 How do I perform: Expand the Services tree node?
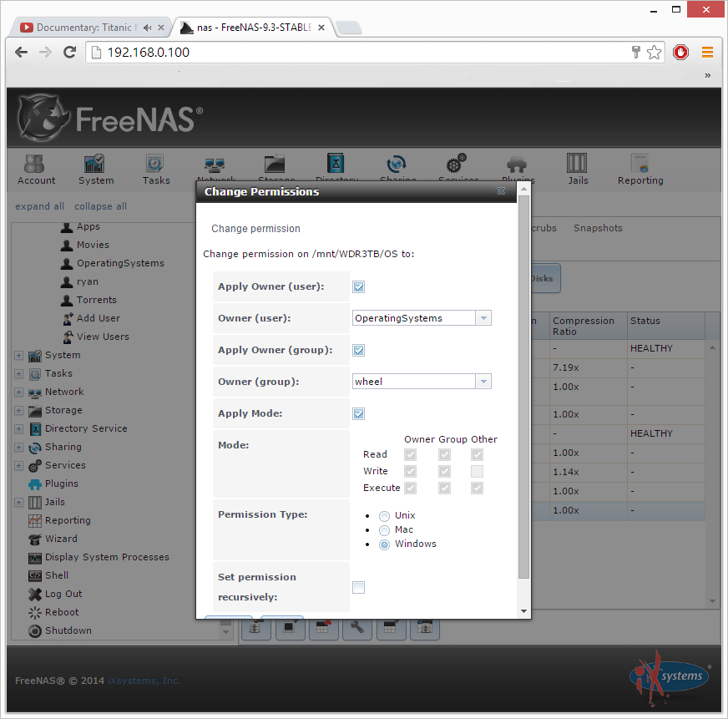(18, 465)
